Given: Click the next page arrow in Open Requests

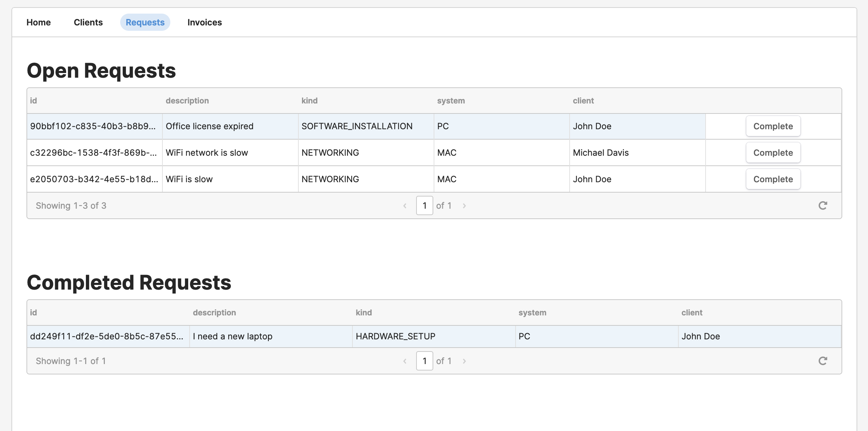Looking at the screenshot, I should point(465,205).
